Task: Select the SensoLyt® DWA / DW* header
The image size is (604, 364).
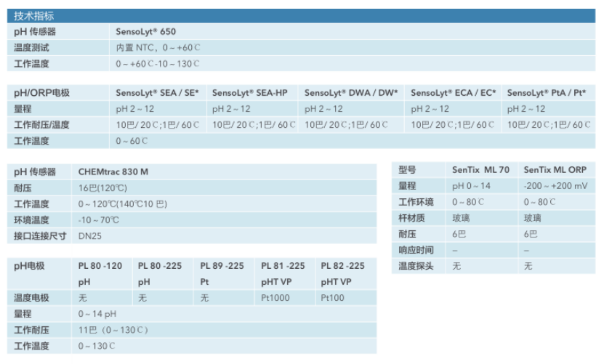Action: [x=351, y=93]
